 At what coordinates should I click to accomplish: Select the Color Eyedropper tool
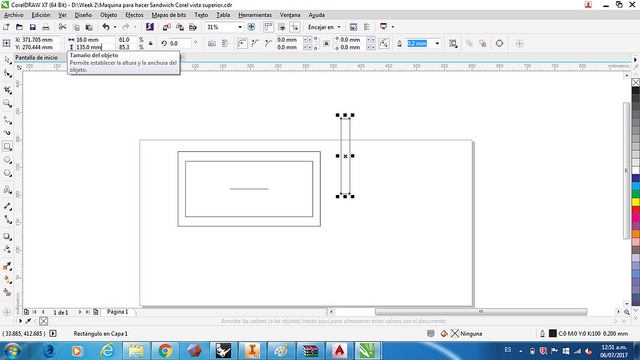[x=7, y=267]
